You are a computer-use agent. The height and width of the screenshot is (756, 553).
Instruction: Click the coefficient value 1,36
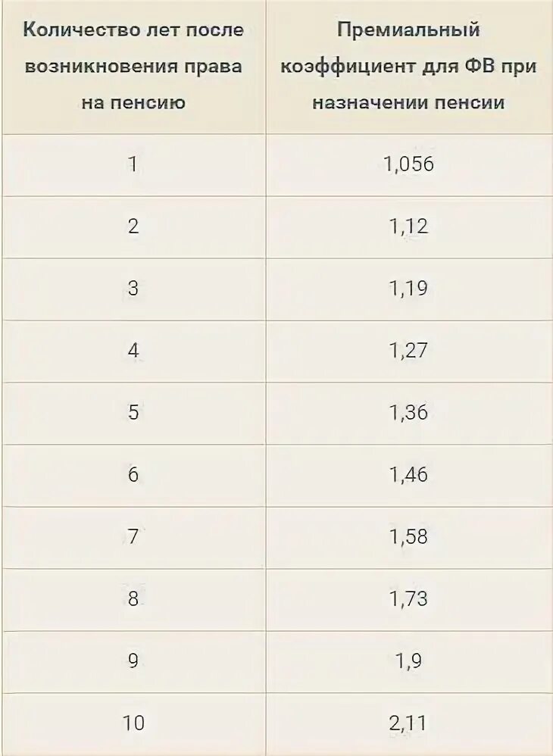tap(409, 413)
